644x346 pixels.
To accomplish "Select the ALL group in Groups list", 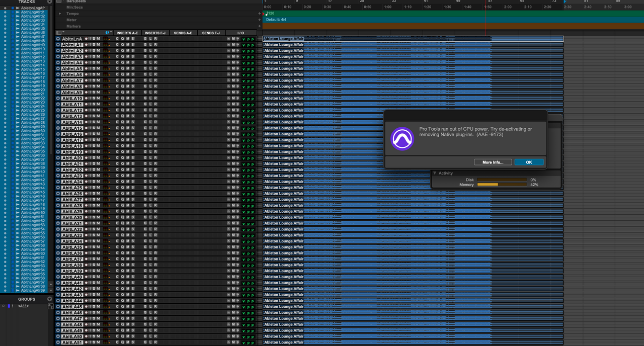I will (23, 306).
